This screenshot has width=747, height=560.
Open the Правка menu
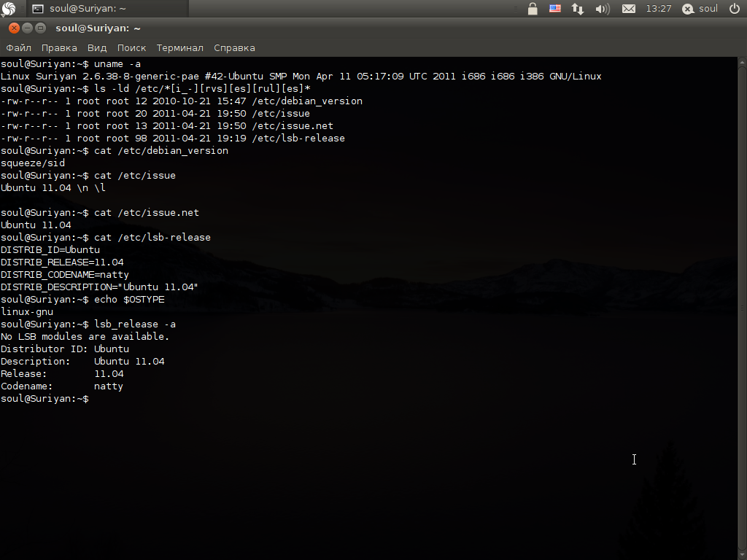click(59, 47)
